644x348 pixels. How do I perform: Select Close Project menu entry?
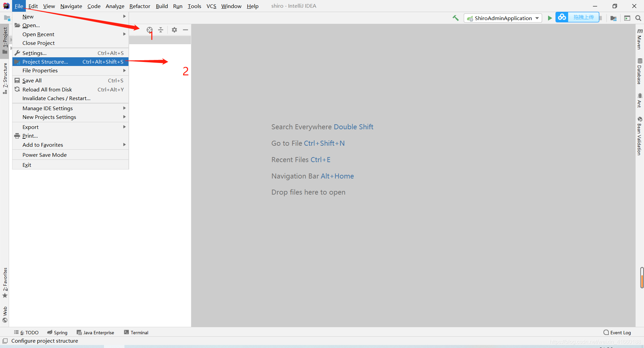(70, 43)
